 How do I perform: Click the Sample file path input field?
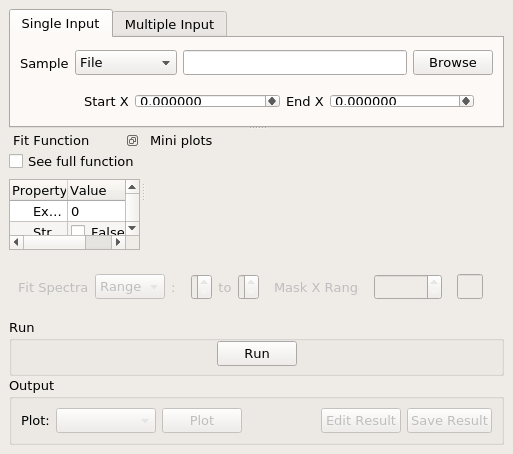tap(295, 63)
